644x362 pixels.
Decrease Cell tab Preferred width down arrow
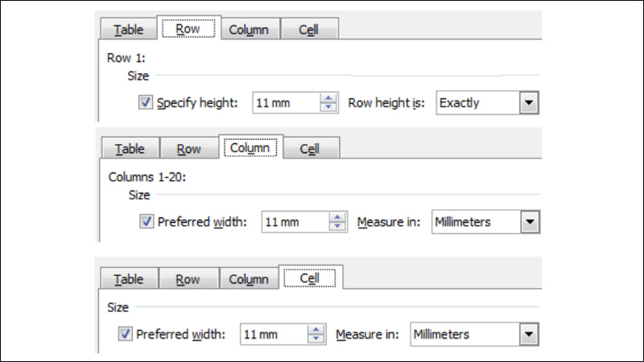(x=316, y=339)
